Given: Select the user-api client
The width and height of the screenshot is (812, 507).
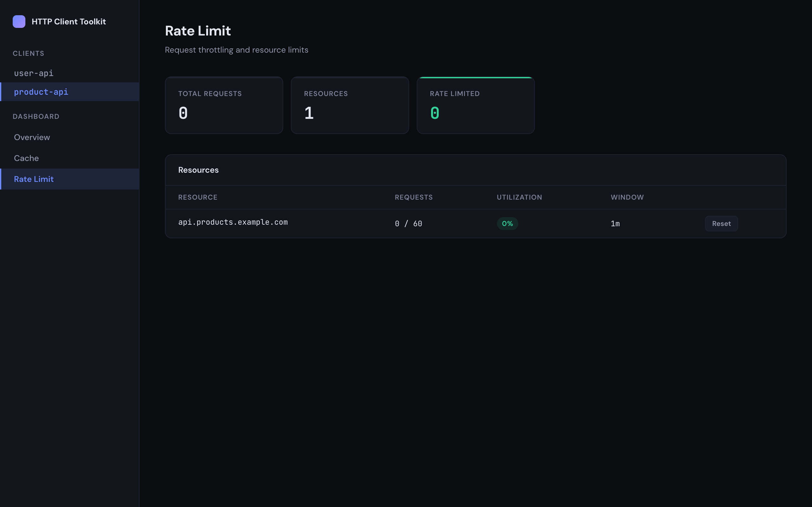Looking at the screenshot, I should click(34, 73).
